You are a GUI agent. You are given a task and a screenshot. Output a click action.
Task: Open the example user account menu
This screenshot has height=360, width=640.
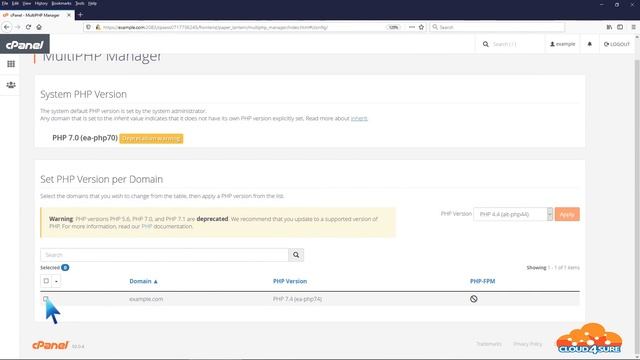562,44
